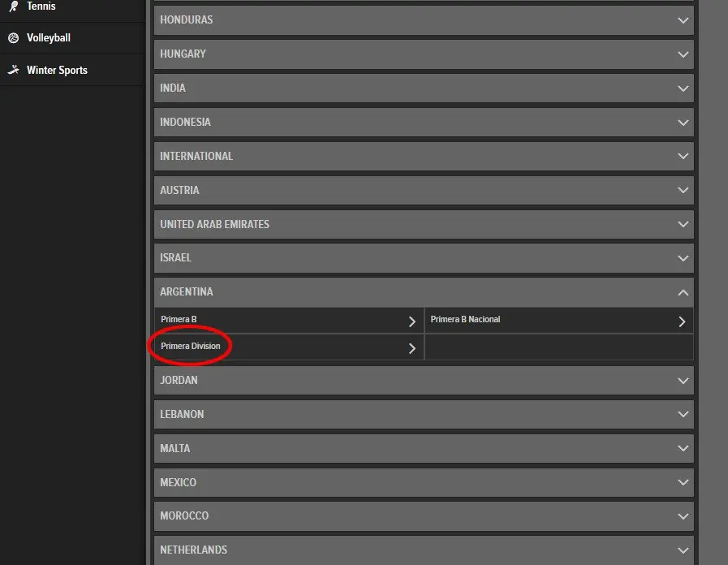Expand the Indonesia chevron

[683, 123]
